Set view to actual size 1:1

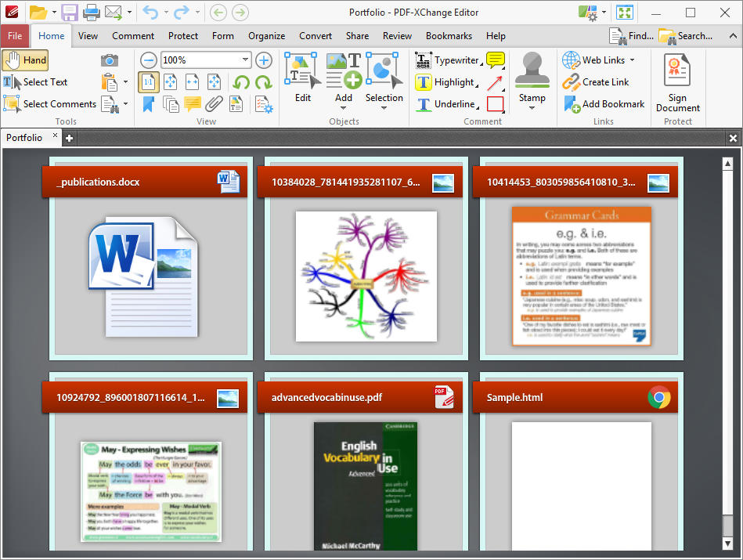coord(148,82)
